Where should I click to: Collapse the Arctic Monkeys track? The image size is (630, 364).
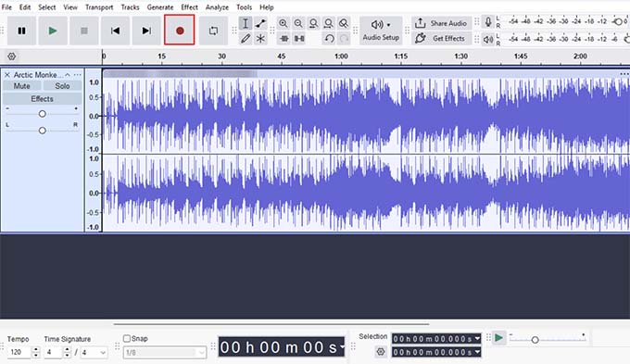coord(68,75)
